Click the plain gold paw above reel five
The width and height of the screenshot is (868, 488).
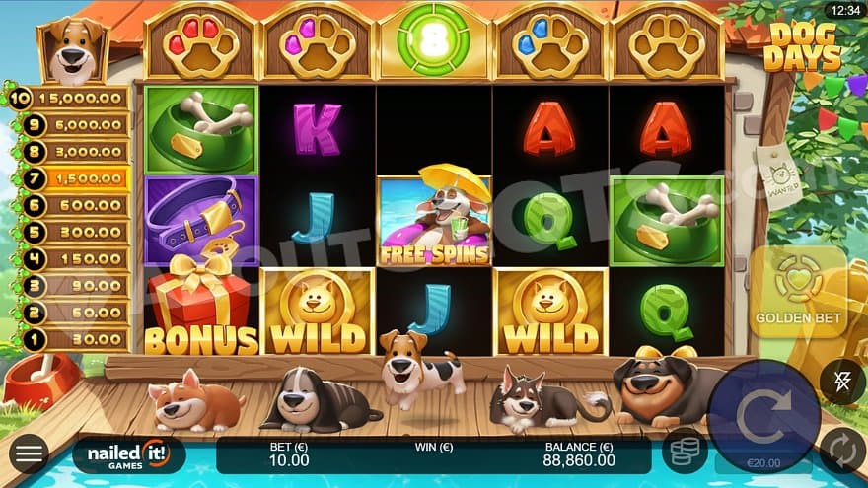click(667, 43)
